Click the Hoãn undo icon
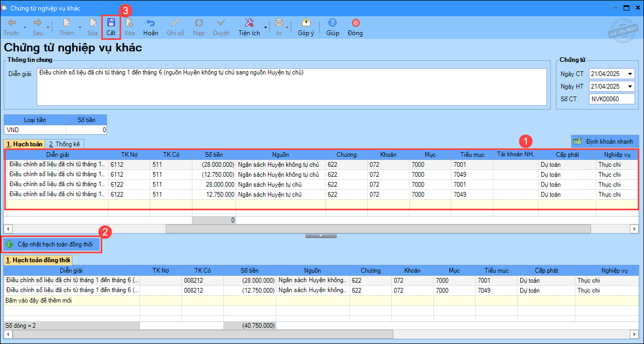This screenshot has width=644, height=344. [x=151, y=23]
